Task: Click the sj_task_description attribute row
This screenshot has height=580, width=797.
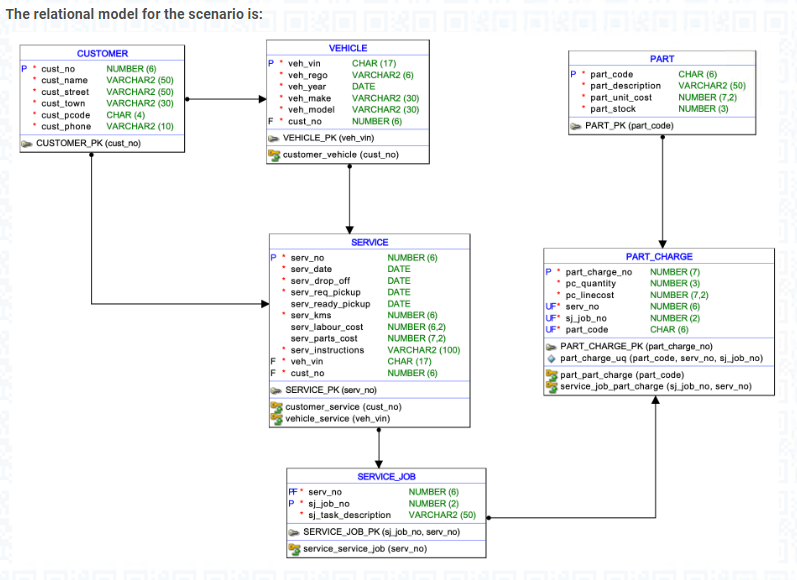Action: click(x=386, y=515)
